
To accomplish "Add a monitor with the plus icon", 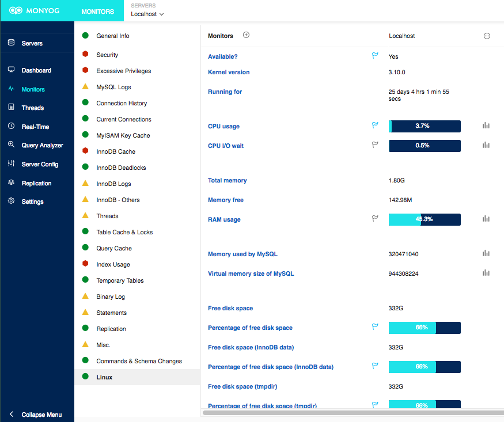I will click(x=246, y=35).
